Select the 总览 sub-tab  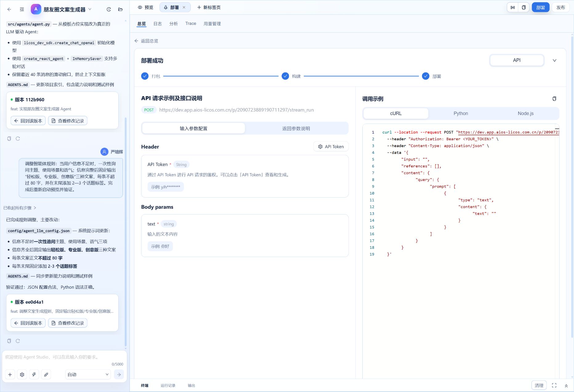coord(141,24)
